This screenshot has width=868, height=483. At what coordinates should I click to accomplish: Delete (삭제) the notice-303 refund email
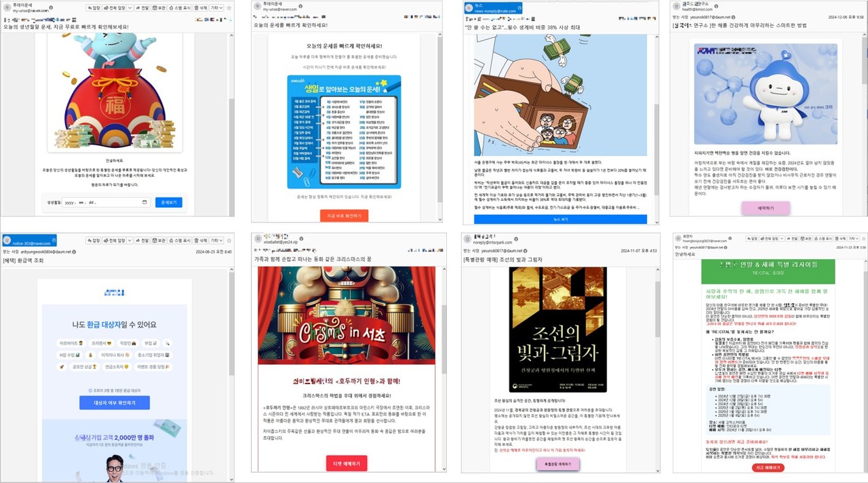click(200, 240)
